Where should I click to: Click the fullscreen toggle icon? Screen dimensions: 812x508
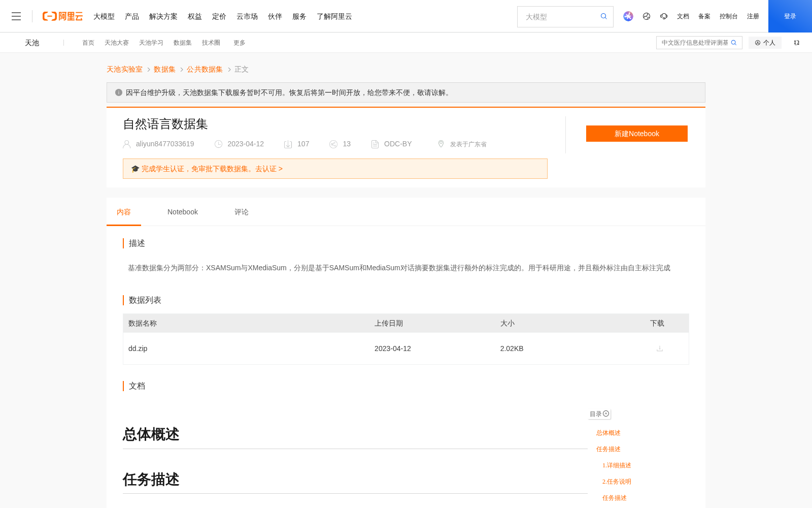click(797, 43)
